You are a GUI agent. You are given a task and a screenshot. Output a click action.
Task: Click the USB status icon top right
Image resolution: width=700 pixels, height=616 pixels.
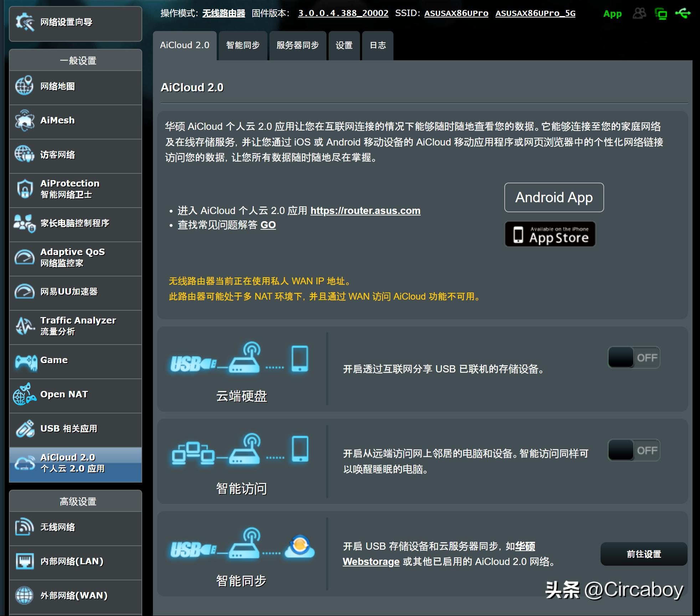coord(684,13)
